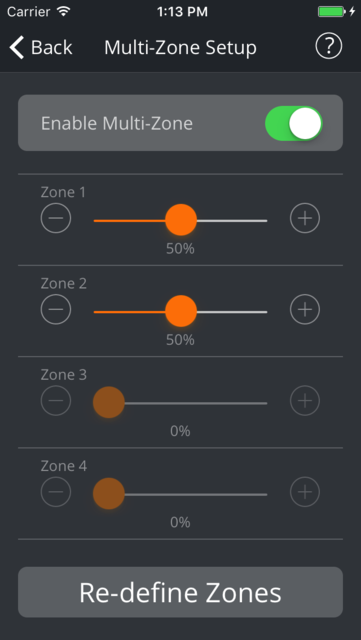Decrease Zone 1 with the minus icon
This screenshot has width=361, height=640.
point(56,218)
